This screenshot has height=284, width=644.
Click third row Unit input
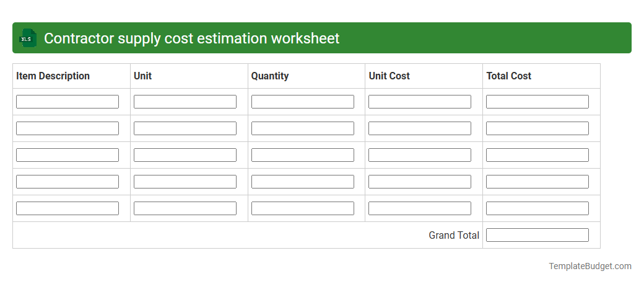click(x=185, y=155)
